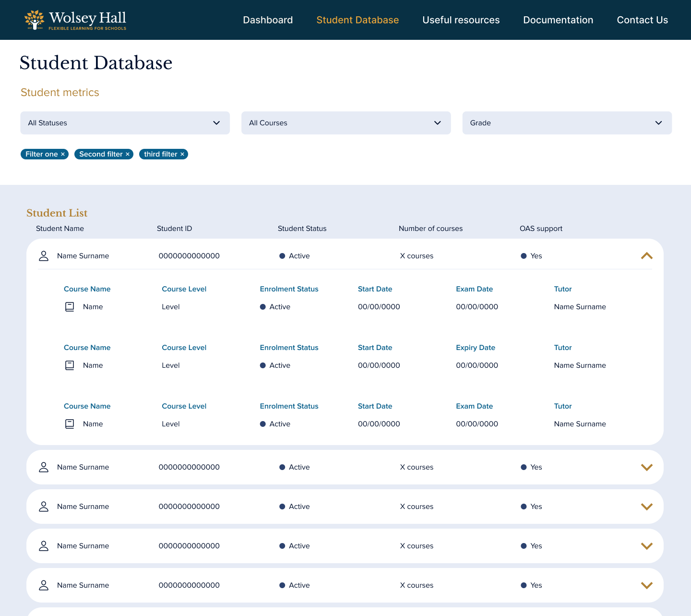
Task: Click the 'Expiry Date' course column label
Action: pos(476,348)
